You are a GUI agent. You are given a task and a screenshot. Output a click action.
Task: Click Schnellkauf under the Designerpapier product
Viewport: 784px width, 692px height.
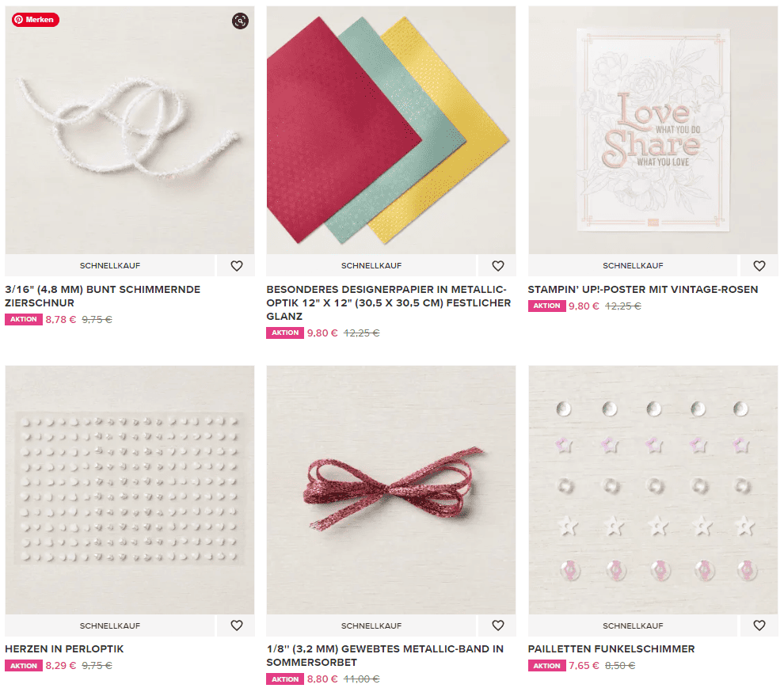coord(371,265)
